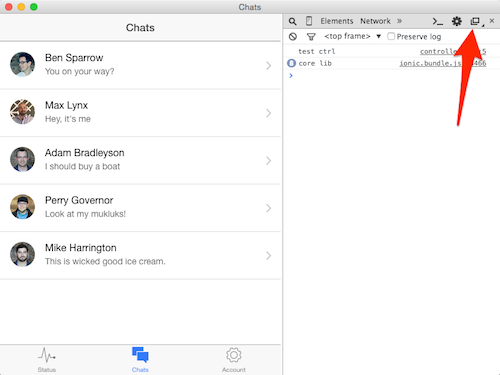Open Mike Harrington's chat
500x375 pixels.
(140, 255)
